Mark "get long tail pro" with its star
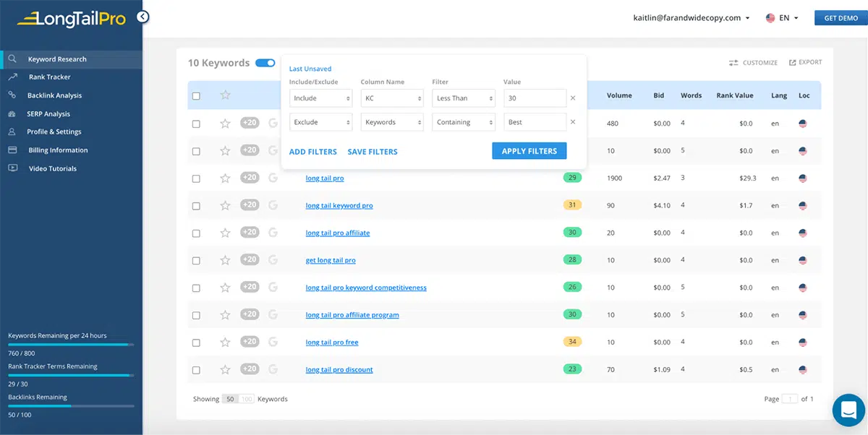Viewport: 868px width, 435px height. point(225,260)
